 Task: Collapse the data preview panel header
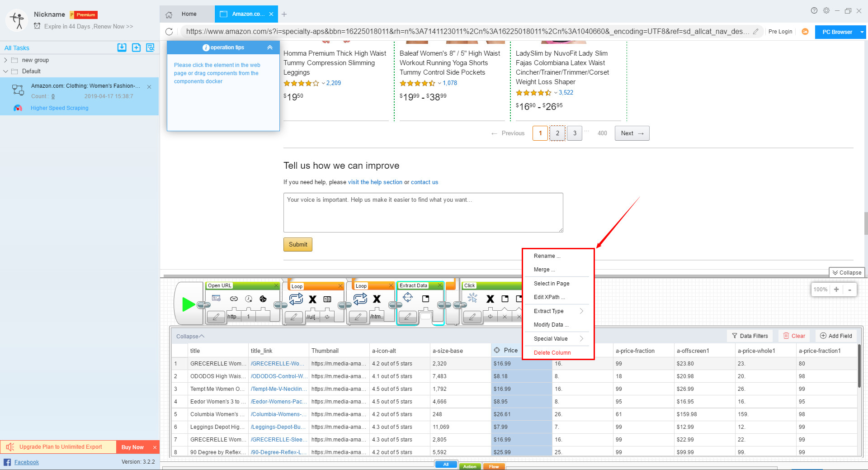click(190, 337)
